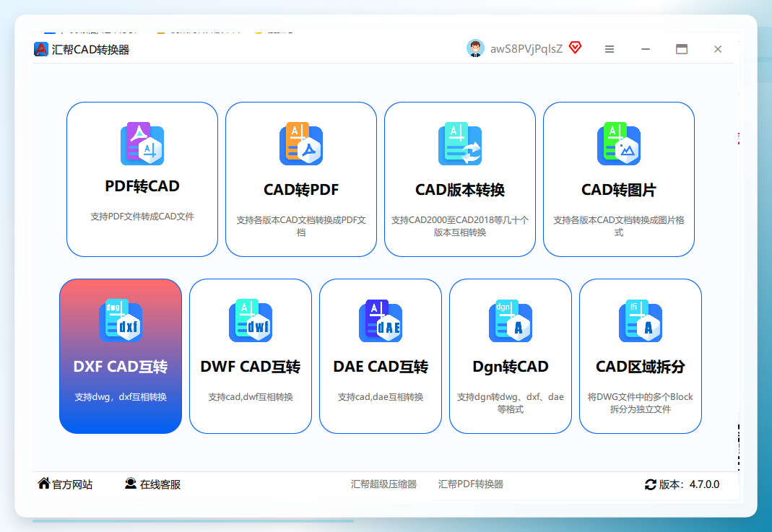This screenshot has height=532, width=772.
Task: Click the home icon beside 官方网站
Action: [44, 484]
